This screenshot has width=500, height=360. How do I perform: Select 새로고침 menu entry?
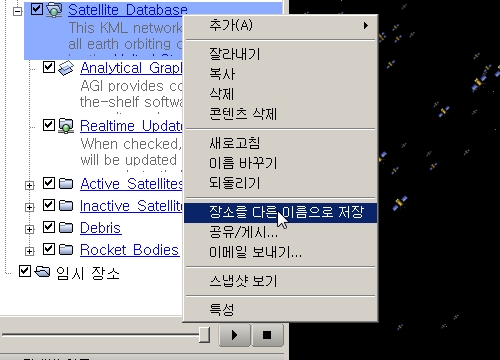click(280, 143)
